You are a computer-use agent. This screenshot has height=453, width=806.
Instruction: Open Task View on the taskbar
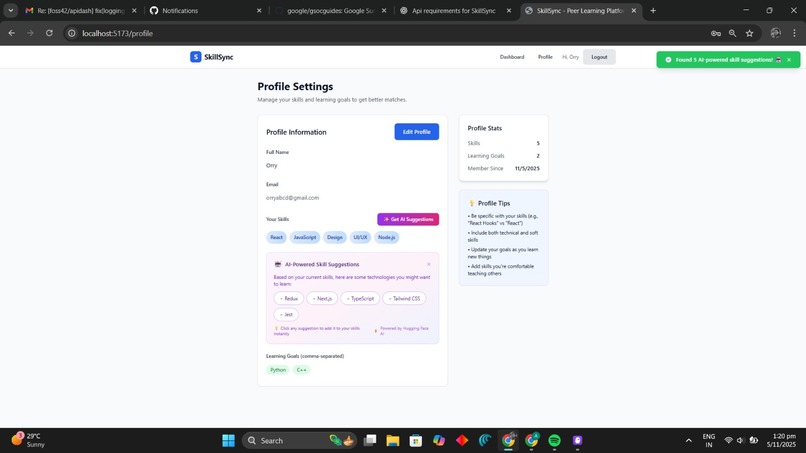tap(370, 440)
